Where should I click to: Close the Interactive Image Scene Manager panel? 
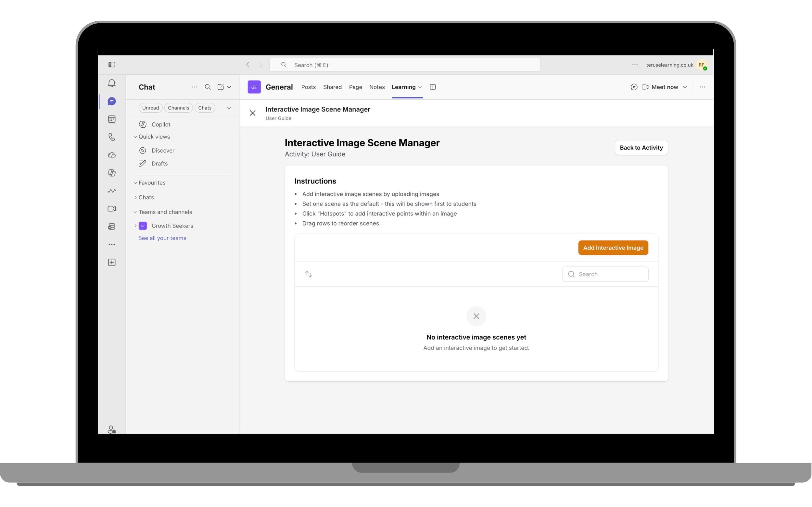[x=253, y=113]
